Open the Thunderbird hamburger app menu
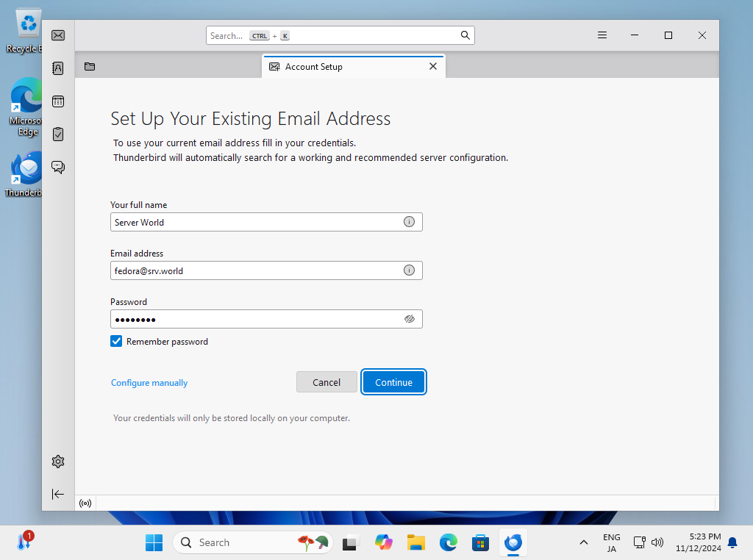This screenshot has width=753, height=560. (x=602, y=35)
